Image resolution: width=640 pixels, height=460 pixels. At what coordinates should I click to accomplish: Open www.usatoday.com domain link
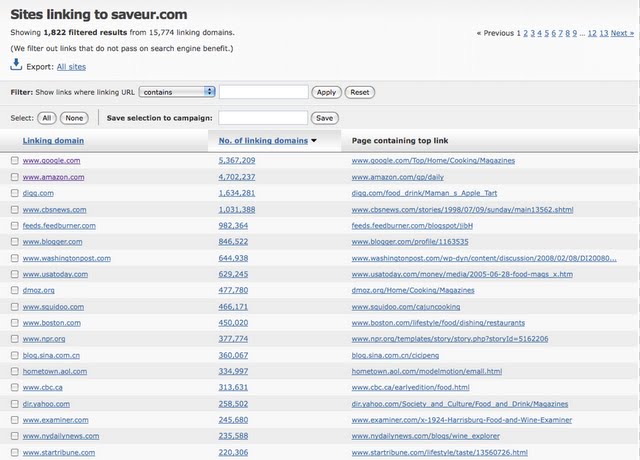55,274
